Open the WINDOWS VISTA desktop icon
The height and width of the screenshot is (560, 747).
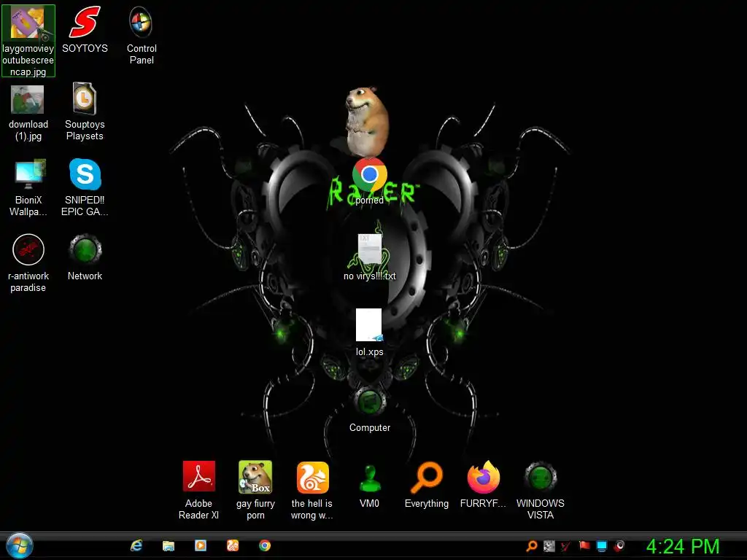tap(541, 491)
